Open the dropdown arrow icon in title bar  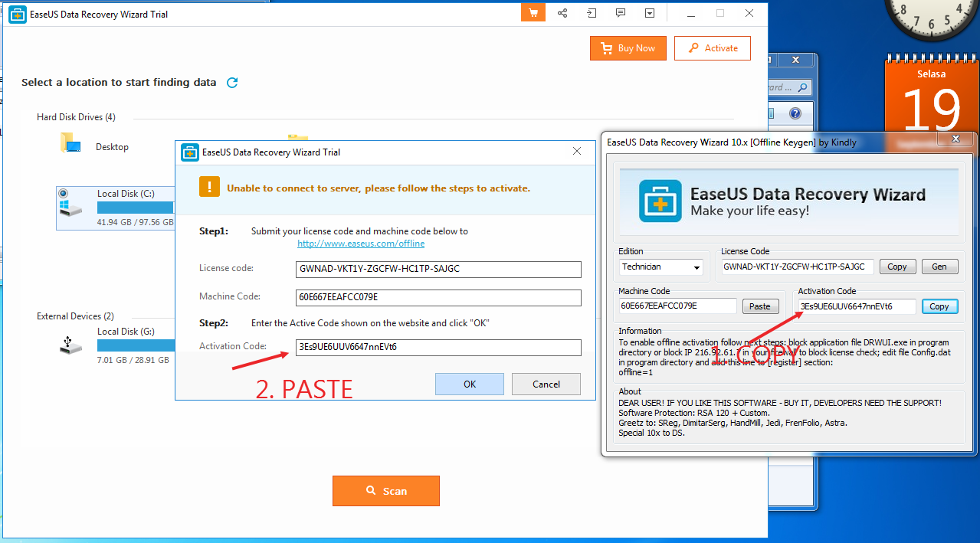tap(649, 12)
